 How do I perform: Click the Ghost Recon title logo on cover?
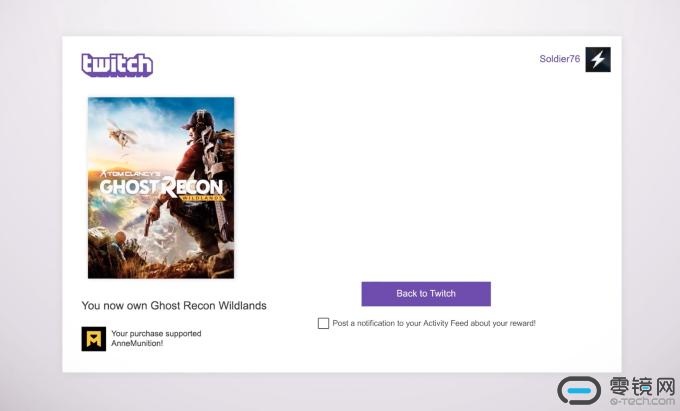pos(161,187)
